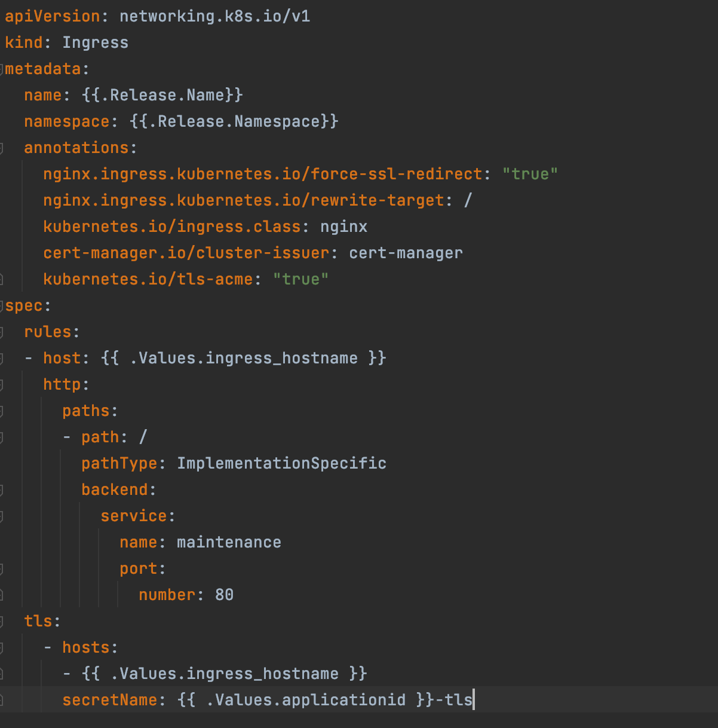Click the tls-acme "true" string

coord(300,279)
